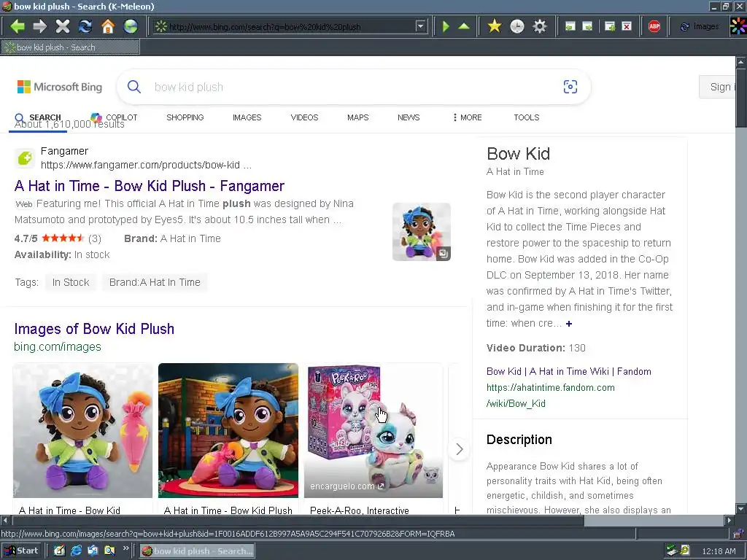Toggle the Images button in toolbar
Screen dimensions: 747x560
pos(699,26)
